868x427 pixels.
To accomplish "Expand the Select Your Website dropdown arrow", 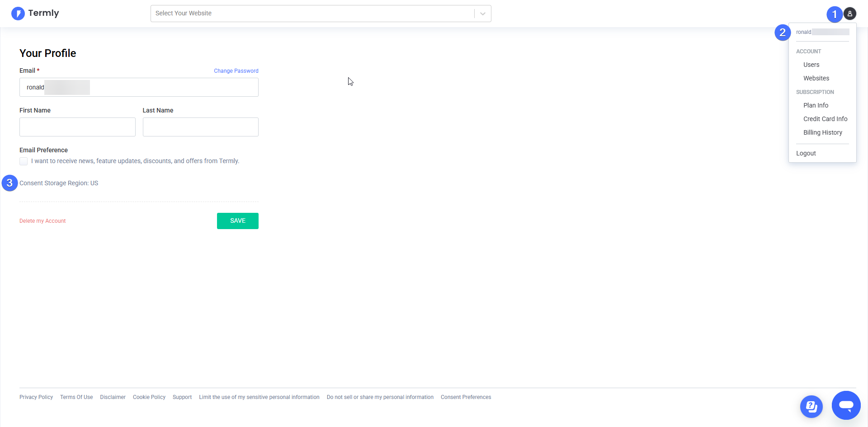I will 483,14.
